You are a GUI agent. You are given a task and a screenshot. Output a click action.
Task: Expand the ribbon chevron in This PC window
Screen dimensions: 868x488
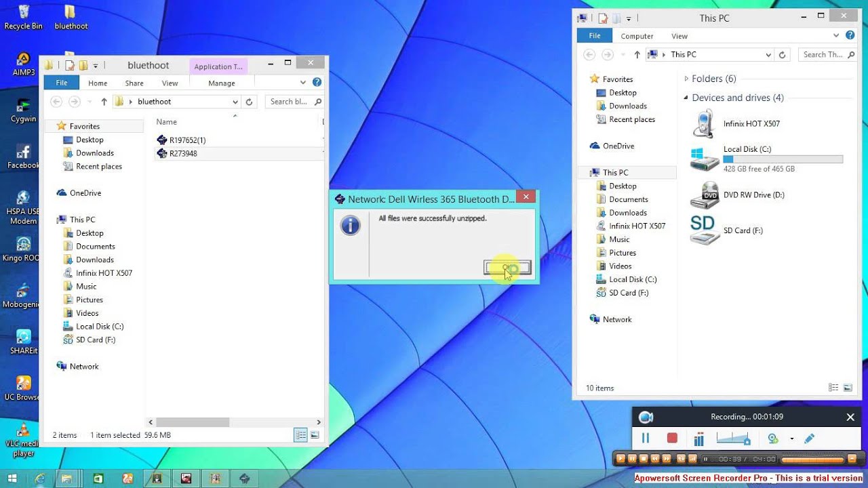(836, 35)
